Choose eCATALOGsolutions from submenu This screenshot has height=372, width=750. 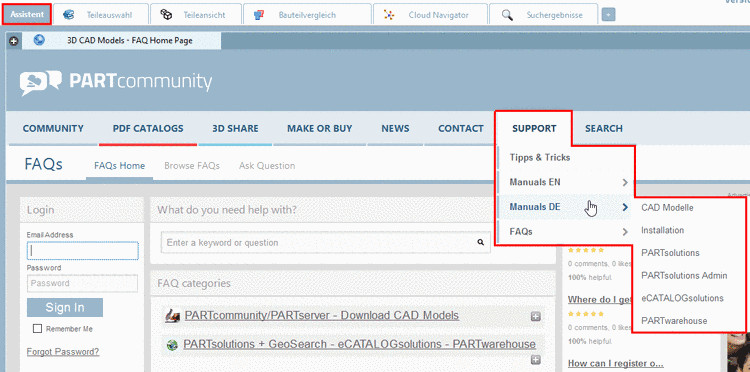click(x=682, y=298)
